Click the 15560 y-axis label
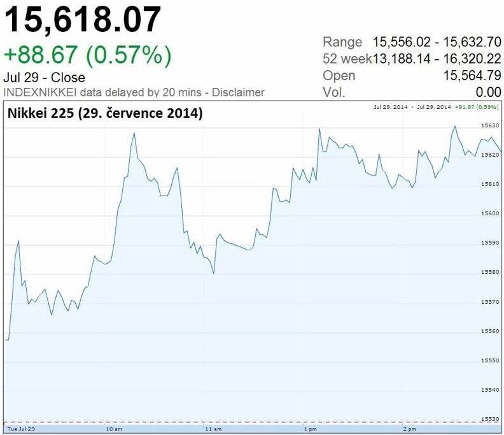This screenshot has width=504, height=435. click(x=490, y=331)
